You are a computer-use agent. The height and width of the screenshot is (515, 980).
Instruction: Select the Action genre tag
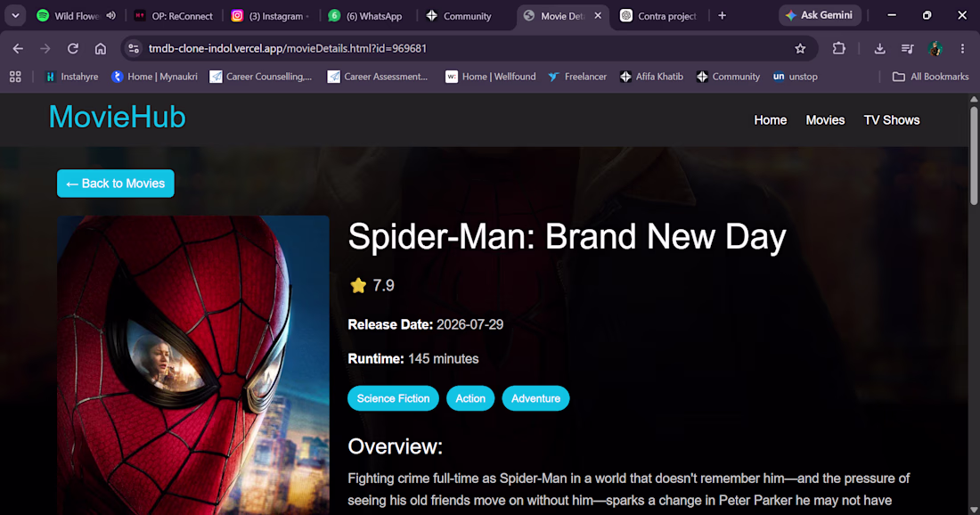coord(470,399)
